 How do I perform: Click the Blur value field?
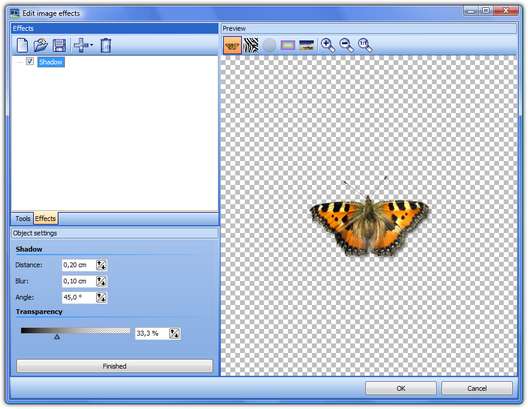79,281
